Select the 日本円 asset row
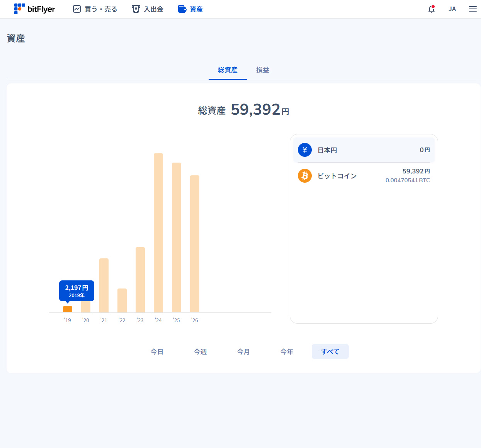The image size is (481, 448). [x=364, y=150]
